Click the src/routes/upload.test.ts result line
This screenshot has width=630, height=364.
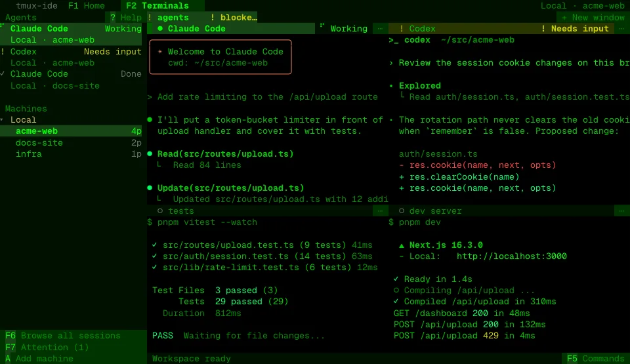pos(262,245)
